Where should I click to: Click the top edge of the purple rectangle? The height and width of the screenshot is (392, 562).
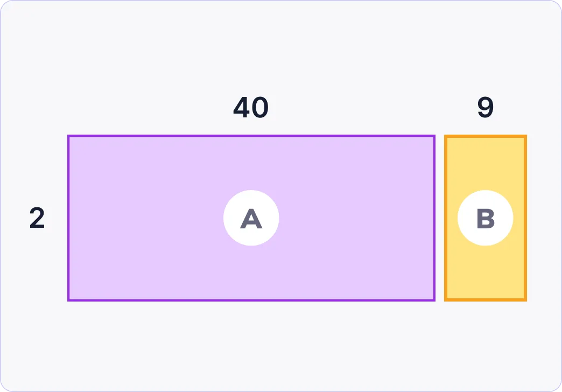click(251, 136)
